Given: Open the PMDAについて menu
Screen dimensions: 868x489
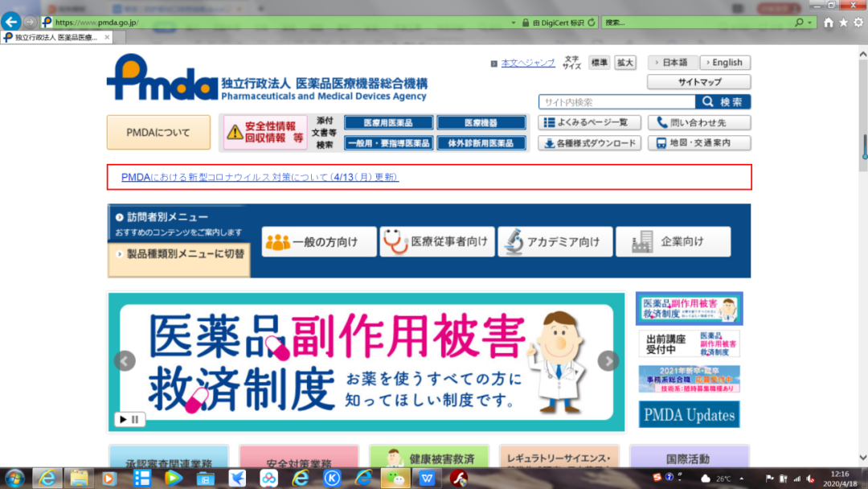Looking at the screenshot, I should point(158,131).
